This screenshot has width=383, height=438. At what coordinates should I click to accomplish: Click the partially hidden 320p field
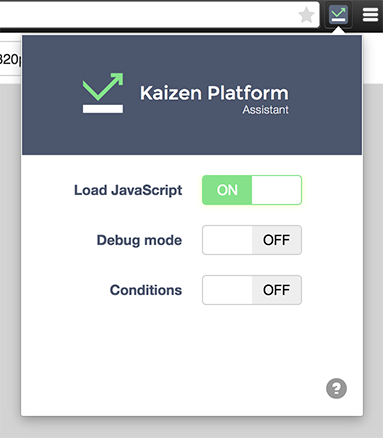[10, 59]
